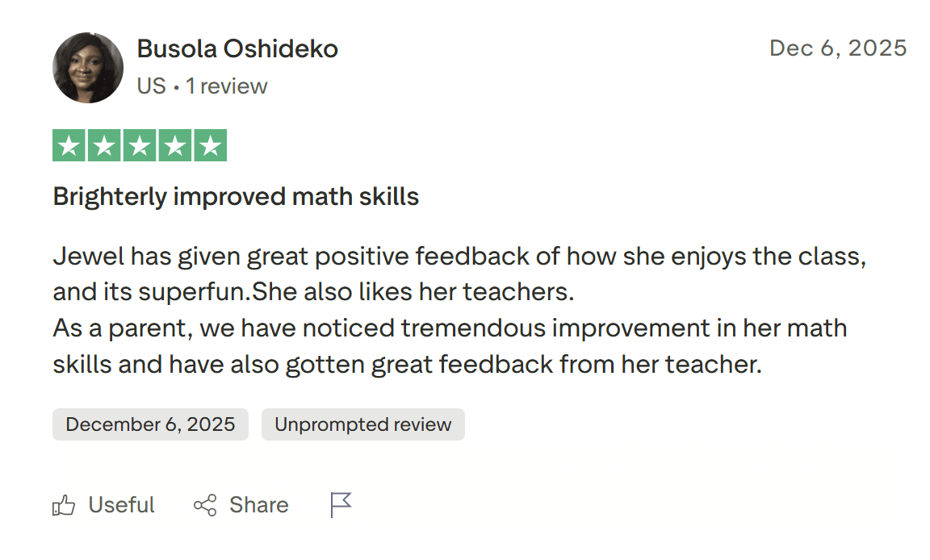Click the first green star in the rating

point(70,145)
